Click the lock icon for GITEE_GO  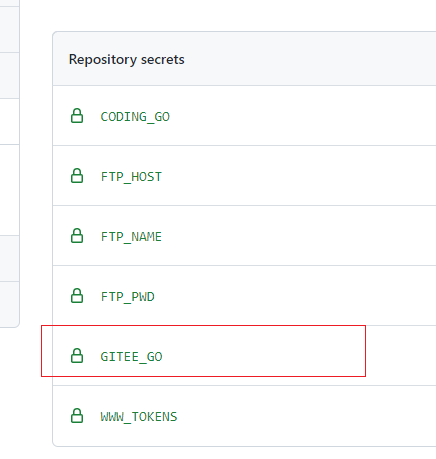[x=77, y=356]
